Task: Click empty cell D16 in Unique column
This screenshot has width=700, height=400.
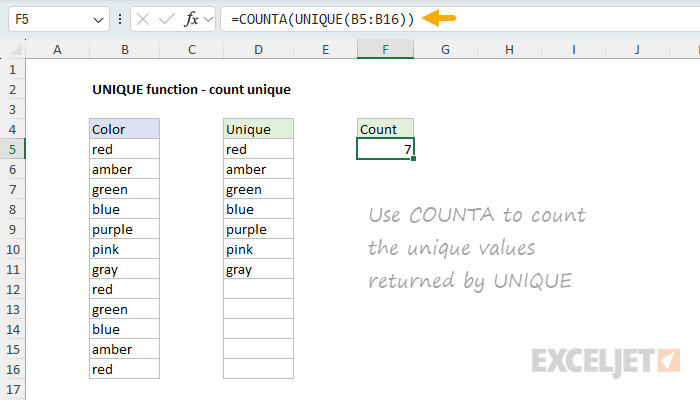Action: tap(258, 369)
